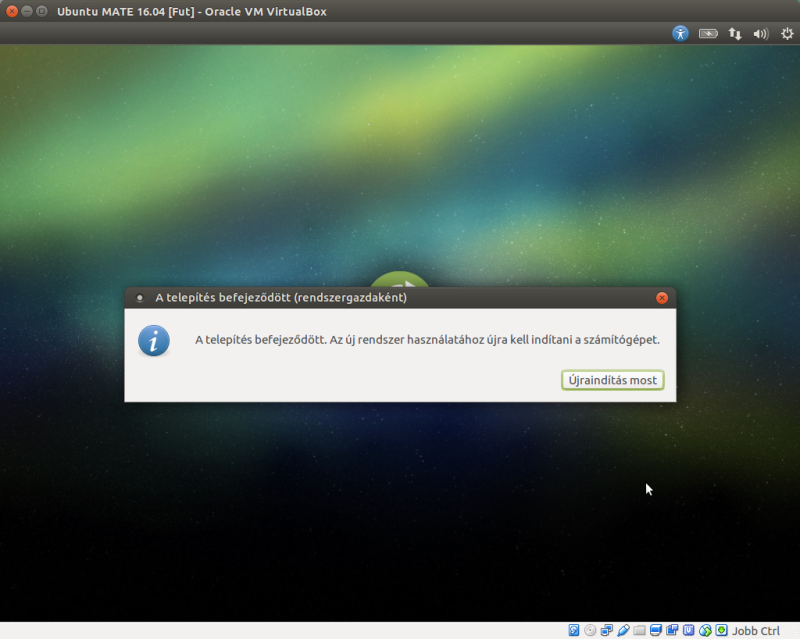Click the VirtualBox window title text

pyautogui.click(x=192, y=11)
